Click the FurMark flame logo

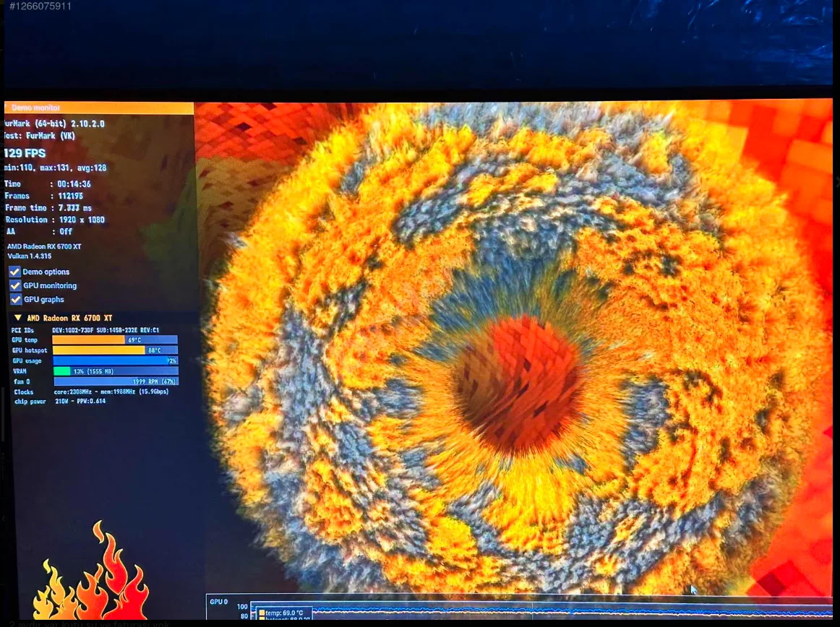click(x=91, y=570)
